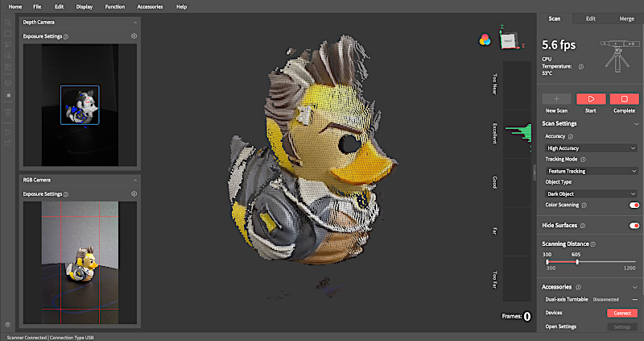Click the New Scan plus icon
Viewport: 644px width, 341px height.
coord(556,98)
